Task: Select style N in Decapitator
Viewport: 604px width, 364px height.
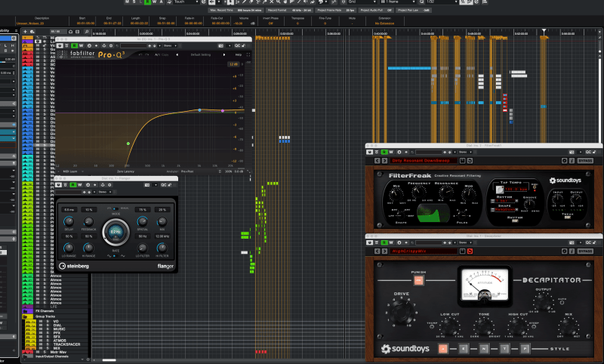Action: pos(484,349)
